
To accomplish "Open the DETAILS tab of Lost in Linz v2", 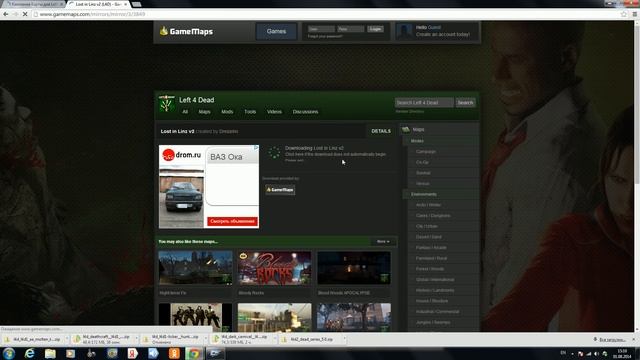I will (x=381, y=131).
